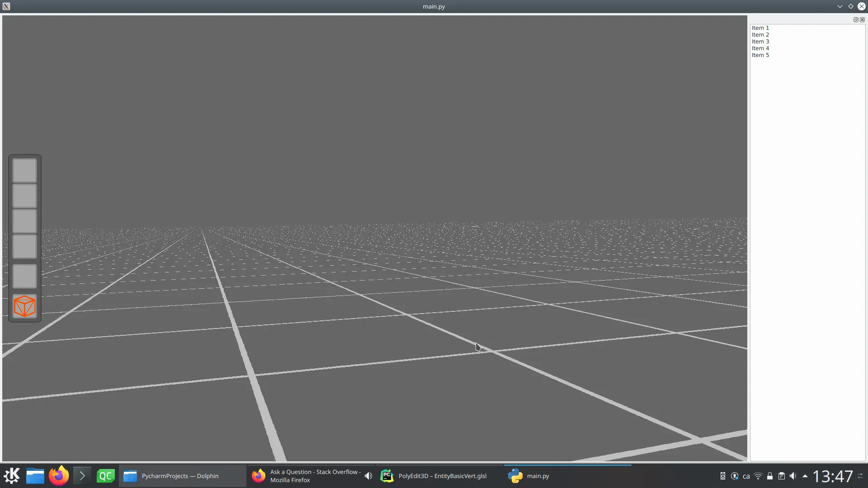868x488 pixels.
Task: Switch to the Stack Overflow Firefox window
Action: coord(307,476)
